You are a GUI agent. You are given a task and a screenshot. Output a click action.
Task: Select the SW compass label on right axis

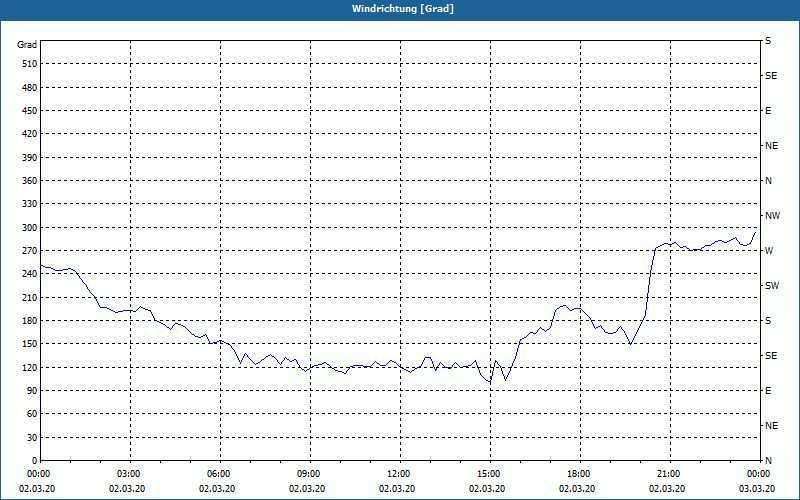(772, 286)
